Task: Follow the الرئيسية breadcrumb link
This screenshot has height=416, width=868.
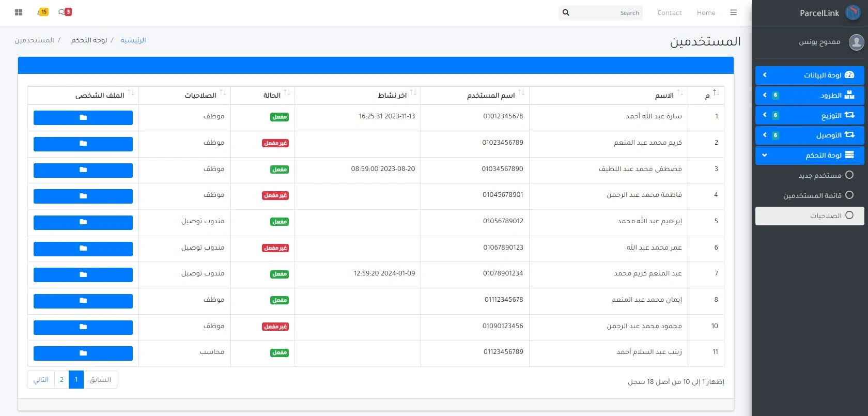Action: coord(133,40)
